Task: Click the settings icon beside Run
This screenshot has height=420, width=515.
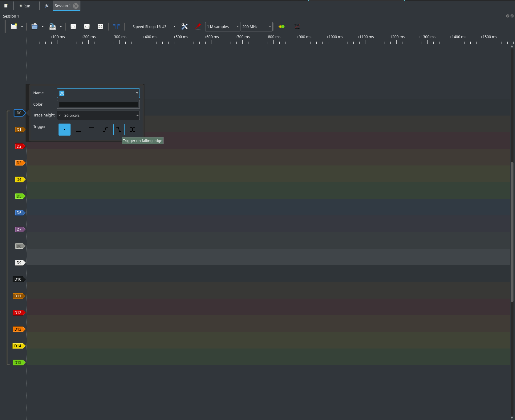Action: click(x=47, y=6)
